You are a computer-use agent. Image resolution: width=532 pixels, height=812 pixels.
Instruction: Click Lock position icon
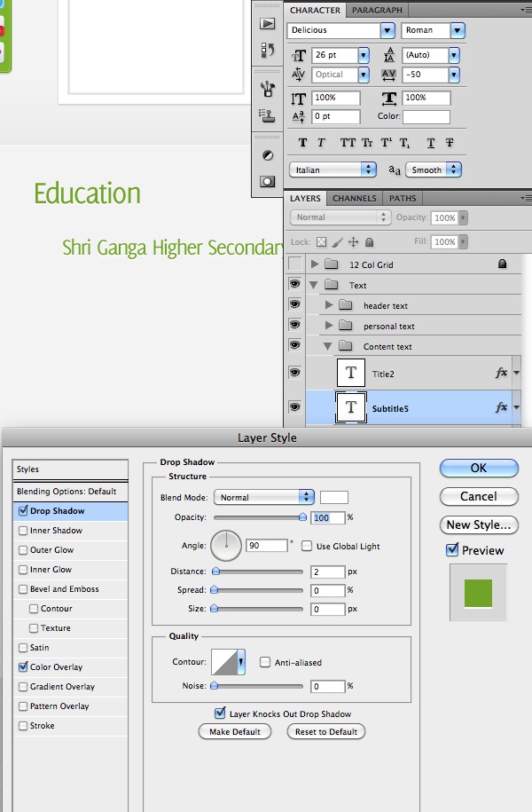354,242
